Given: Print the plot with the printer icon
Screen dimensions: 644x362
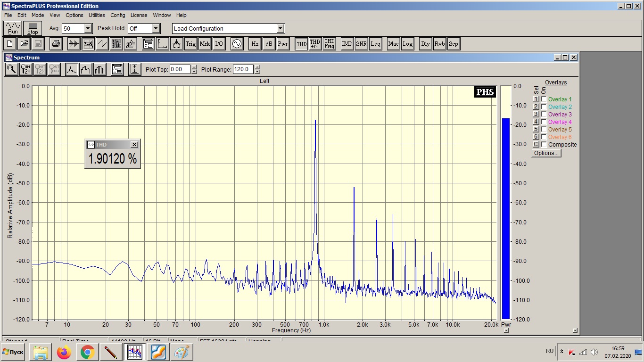Looking at the screenshot, I should click(56, 44).
